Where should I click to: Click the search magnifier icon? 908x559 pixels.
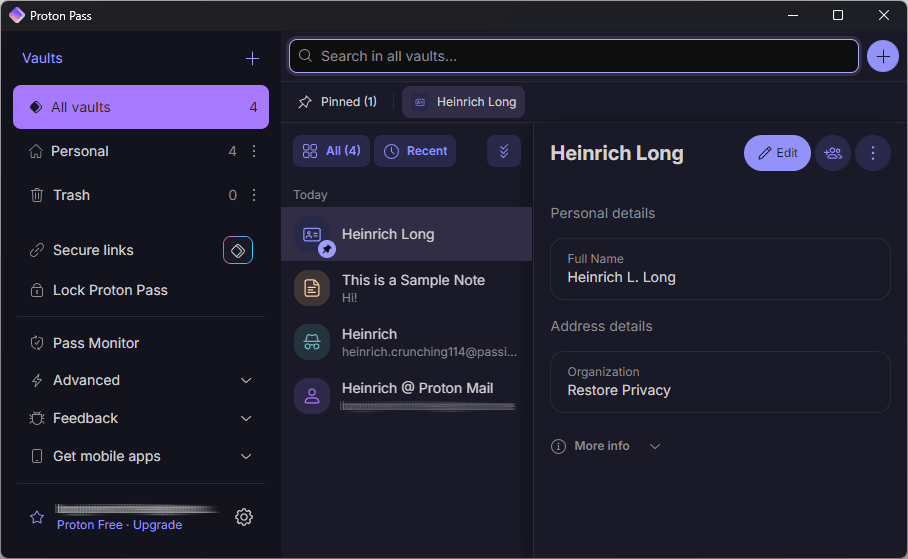305,56
